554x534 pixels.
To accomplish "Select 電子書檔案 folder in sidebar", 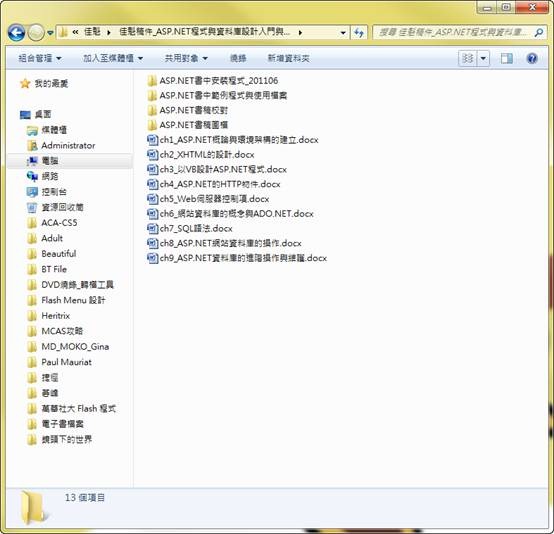I will tap(55, 424).
